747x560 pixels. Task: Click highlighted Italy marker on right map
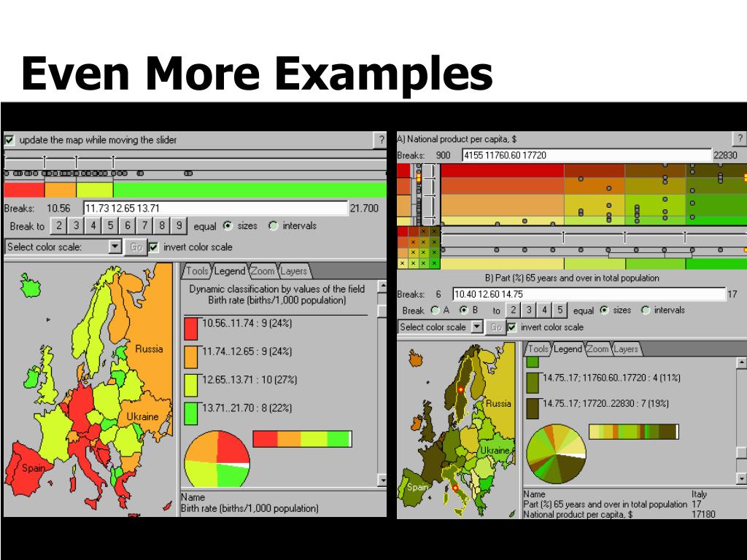[455, 488]
